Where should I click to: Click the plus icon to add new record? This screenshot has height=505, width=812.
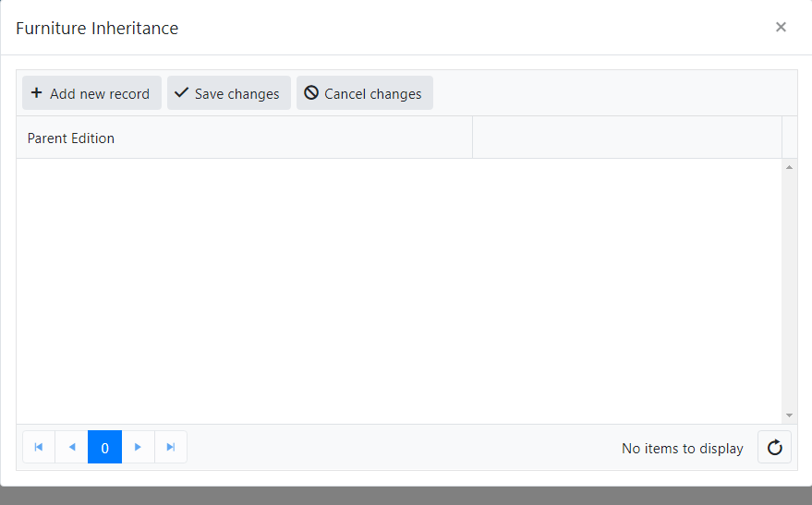coord(37,93)
